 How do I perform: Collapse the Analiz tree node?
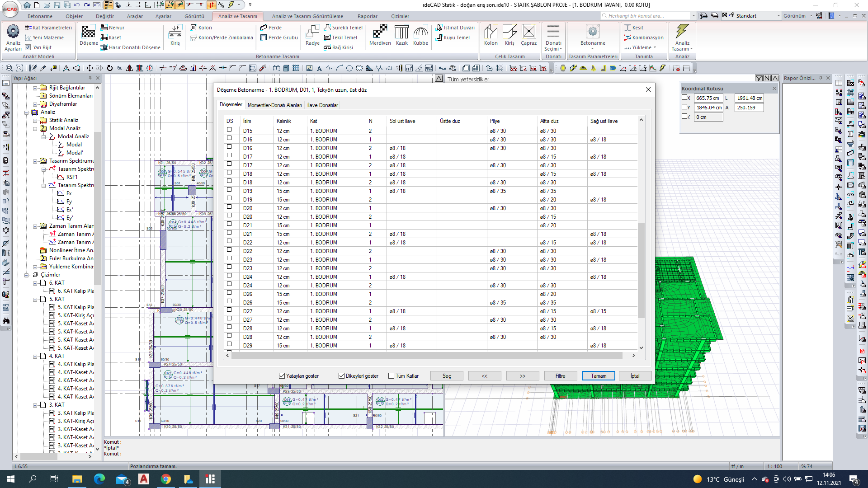[26, 113]
